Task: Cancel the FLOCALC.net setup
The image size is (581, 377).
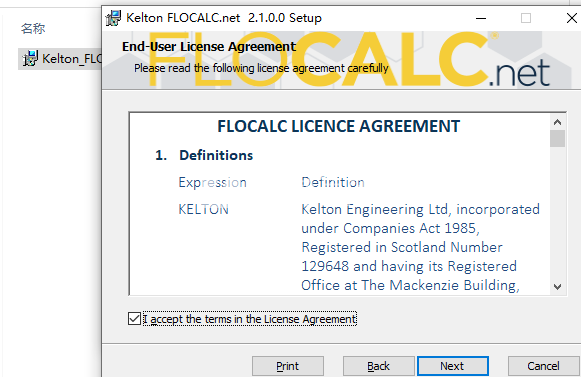Action: point(543,366)
